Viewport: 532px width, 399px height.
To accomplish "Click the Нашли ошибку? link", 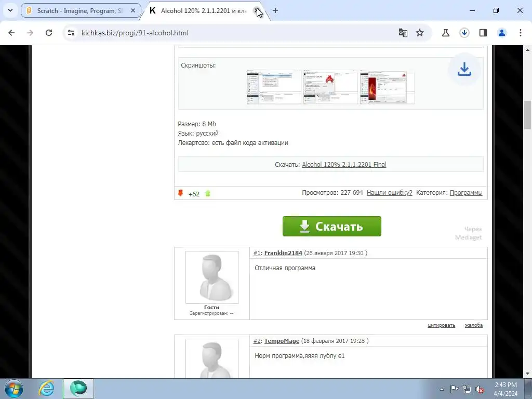I will point(390,193).
